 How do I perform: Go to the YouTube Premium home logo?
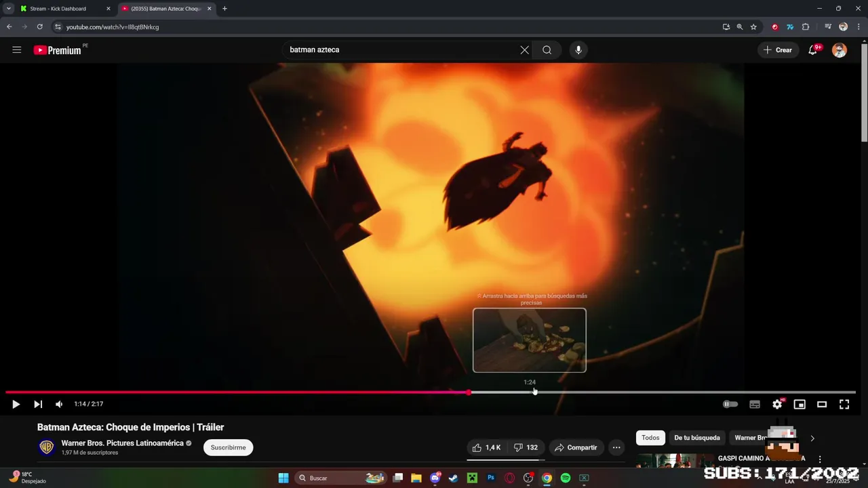(x=58, y=50)
